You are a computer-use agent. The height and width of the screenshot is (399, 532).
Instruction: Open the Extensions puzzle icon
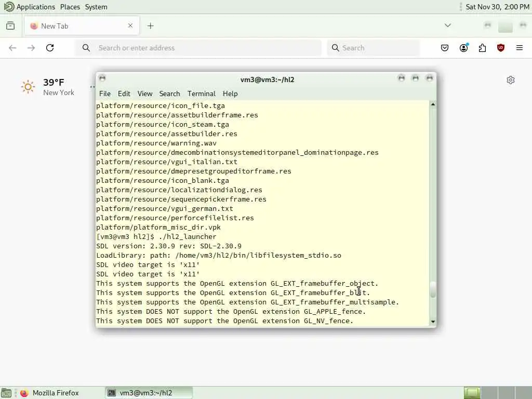point(482,48)
